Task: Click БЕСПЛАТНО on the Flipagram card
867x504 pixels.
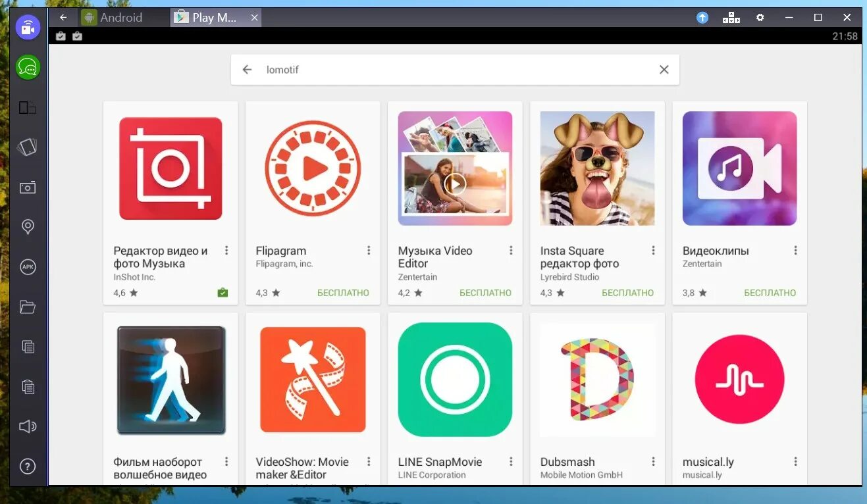Action: point(343,293)
